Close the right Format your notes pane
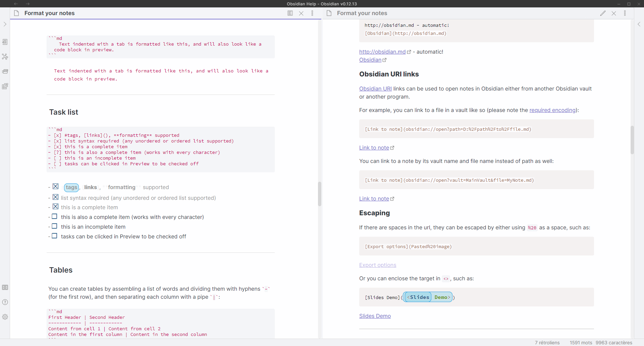 pos(614,13)
